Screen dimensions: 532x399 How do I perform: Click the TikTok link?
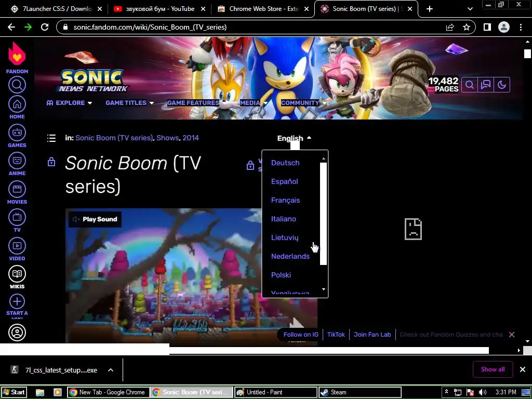pos(336,335)
